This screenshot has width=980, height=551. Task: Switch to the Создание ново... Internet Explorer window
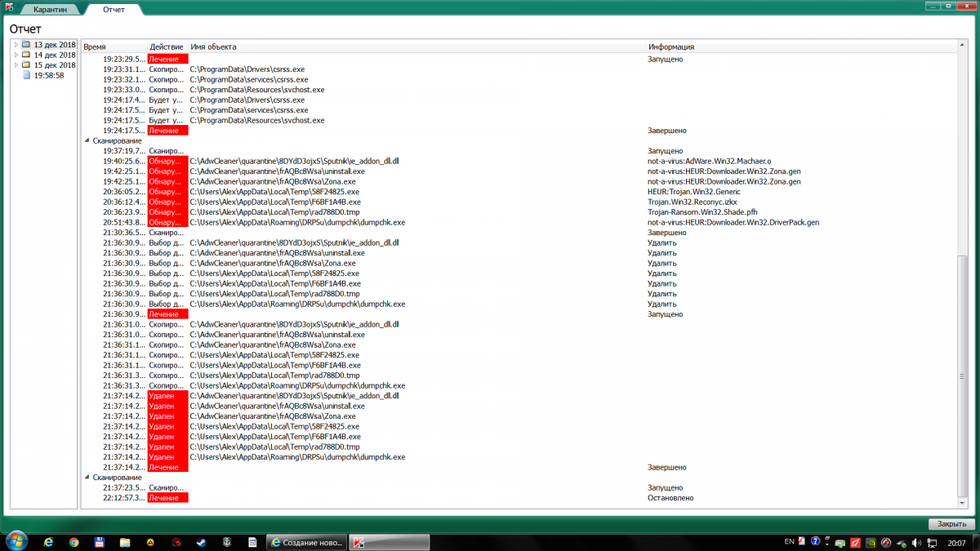click(x=307, y=542)
